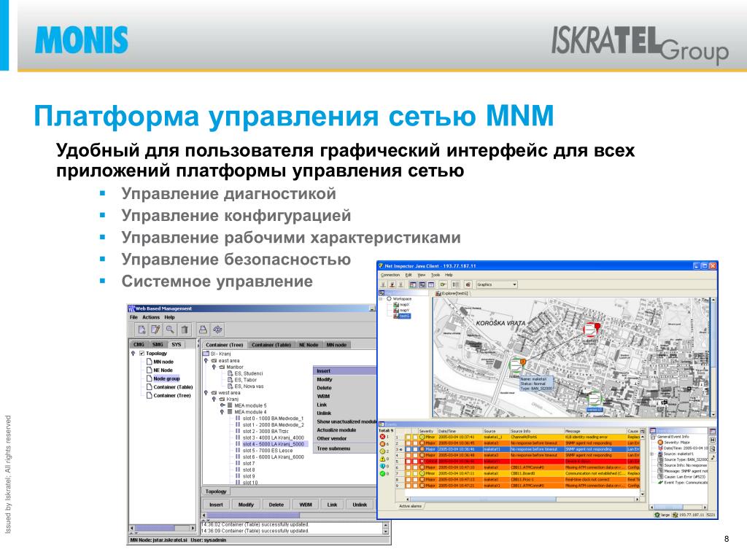Click the Refresh icon in Web Based Management toolbar
747x560 pixels.
click(217, 330)
